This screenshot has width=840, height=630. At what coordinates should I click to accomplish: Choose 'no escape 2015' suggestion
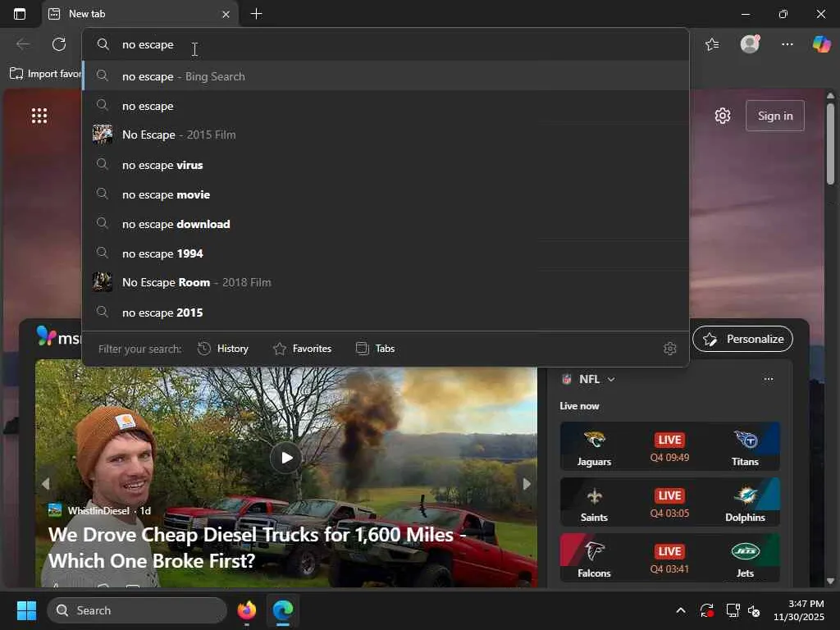(386, 313)
